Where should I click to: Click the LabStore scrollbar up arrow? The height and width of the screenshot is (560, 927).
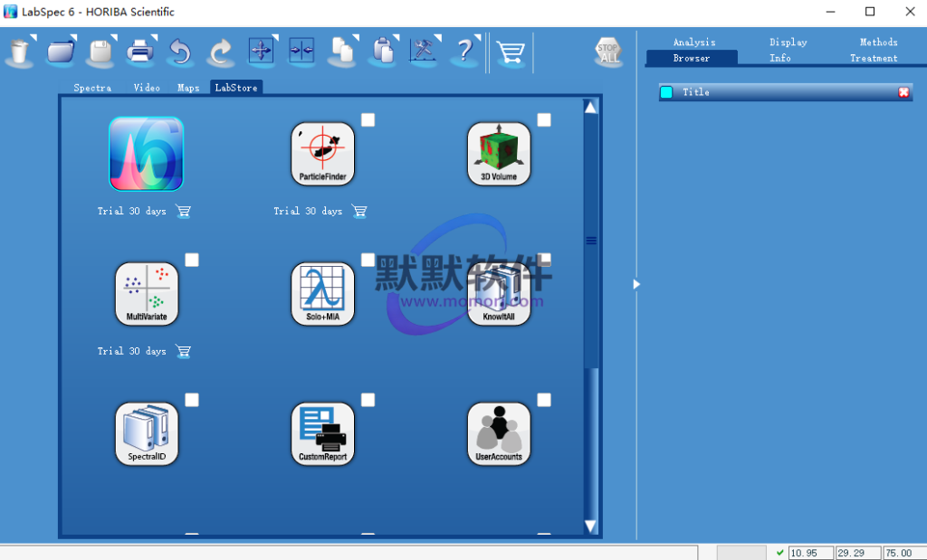tap(590, 107)
